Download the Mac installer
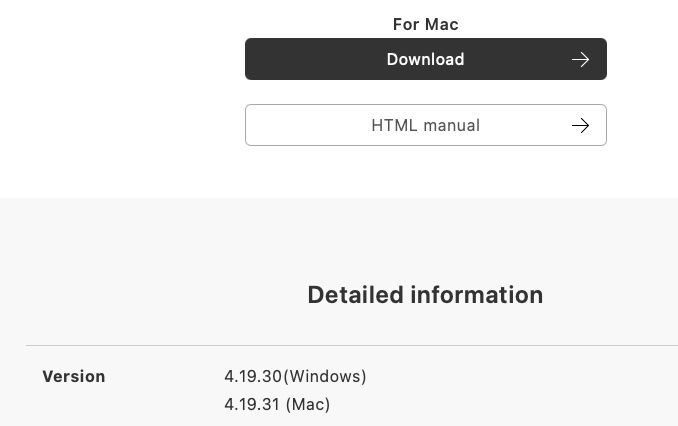Screen dimensions: 678x426 pyautogui.click(x=425, y=60)
